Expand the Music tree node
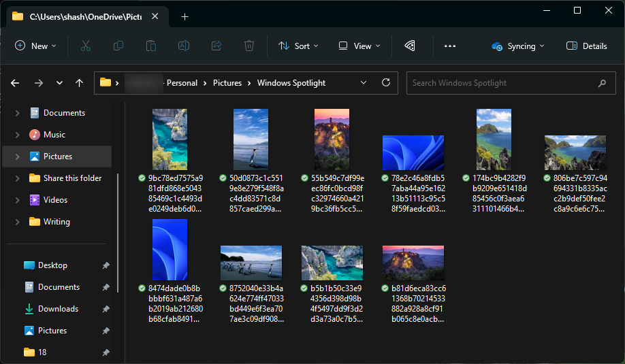The image size is (625, 364). coord(17,135)
